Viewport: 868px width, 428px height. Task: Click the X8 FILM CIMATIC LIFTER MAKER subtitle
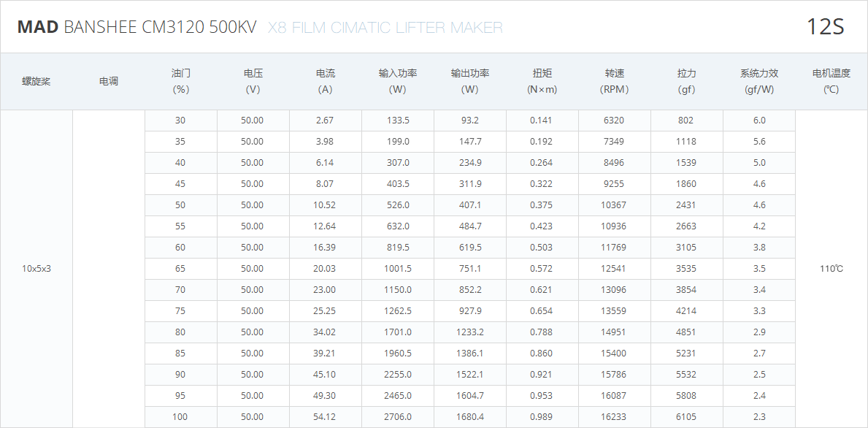pyautogui.click(x=385, y=27)
